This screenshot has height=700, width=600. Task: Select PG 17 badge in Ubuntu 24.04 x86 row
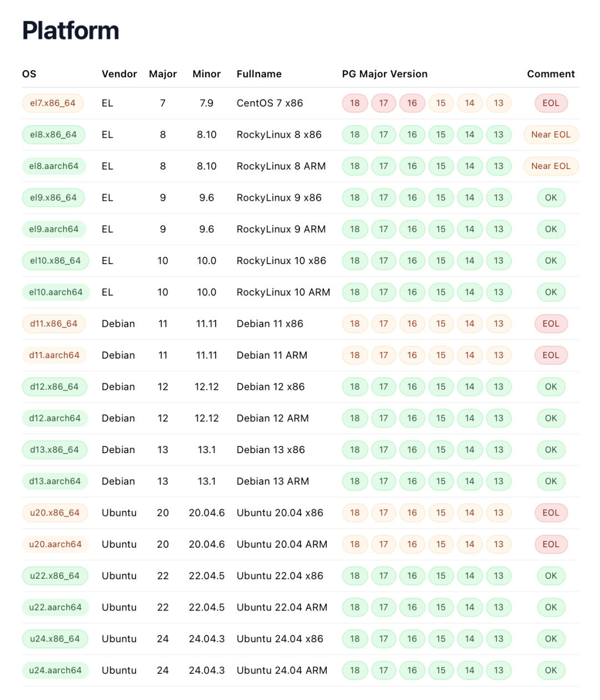tap(383, 639)
